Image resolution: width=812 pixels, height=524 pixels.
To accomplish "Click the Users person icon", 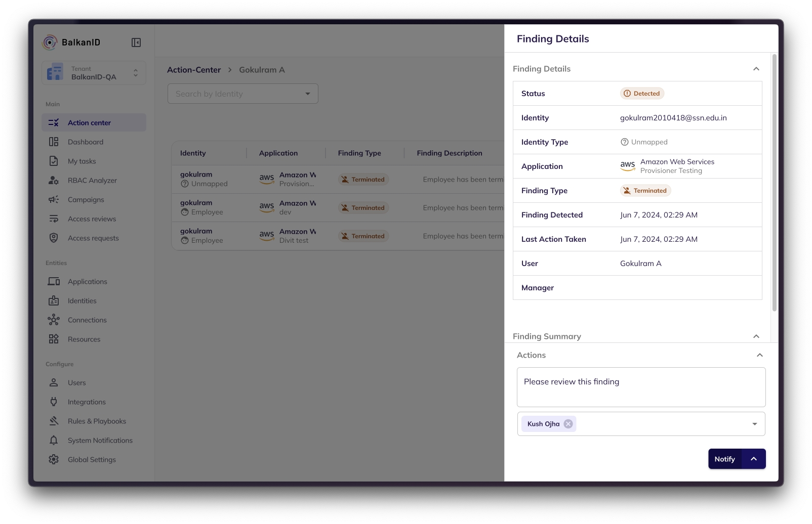I will (x=54, y=382).
